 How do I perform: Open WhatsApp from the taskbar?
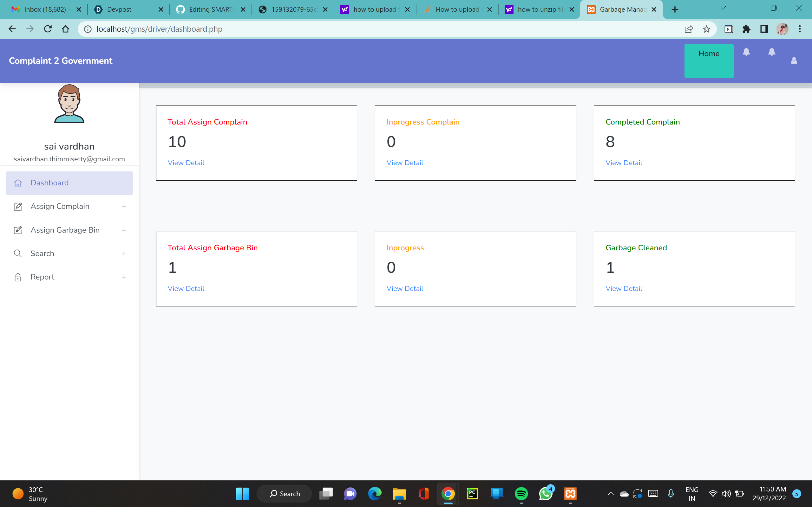pos(546,493)
